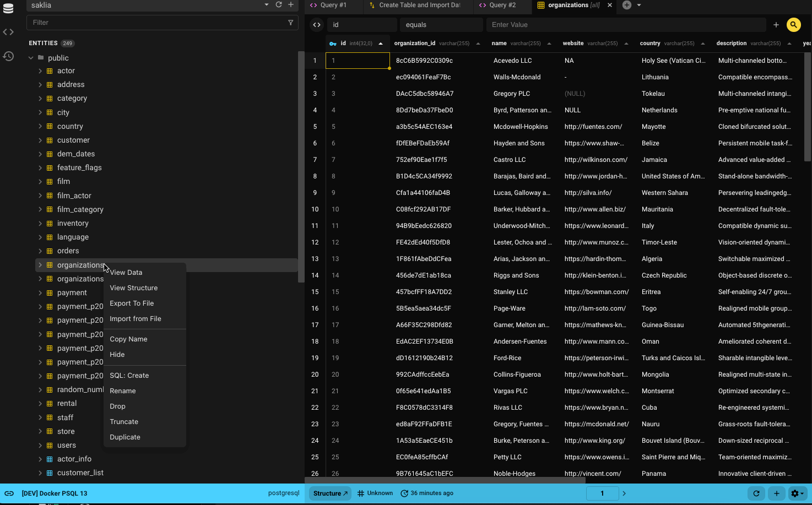The image size is (812, 505).
Task: Expand the category table node
Action: (x=40, y=99)
